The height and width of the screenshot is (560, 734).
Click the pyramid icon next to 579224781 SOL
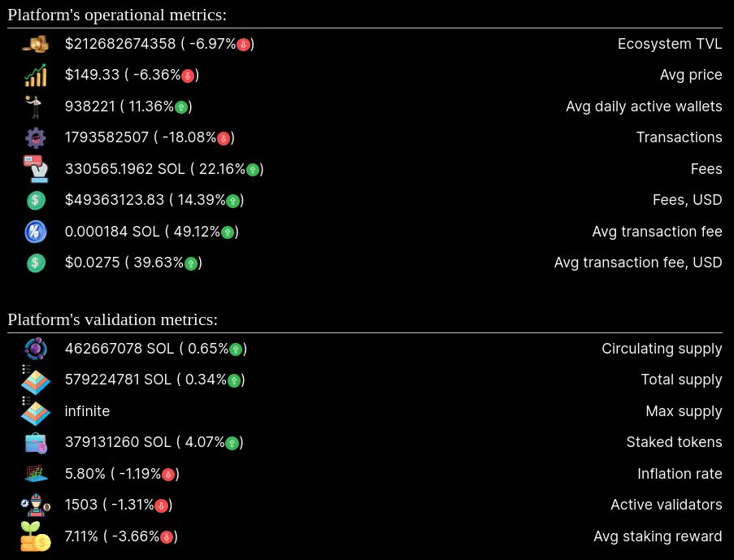point(36,380)
